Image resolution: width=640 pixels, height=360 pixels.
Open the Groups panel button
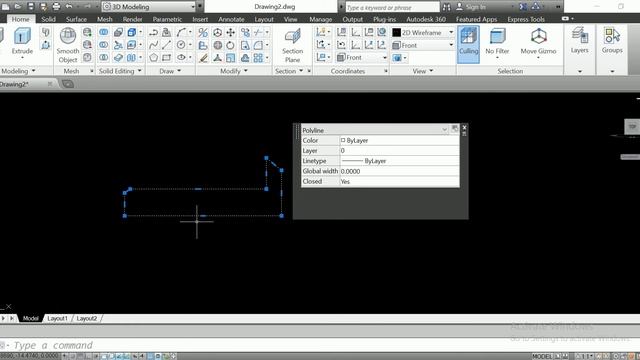[x=612, y=41]
